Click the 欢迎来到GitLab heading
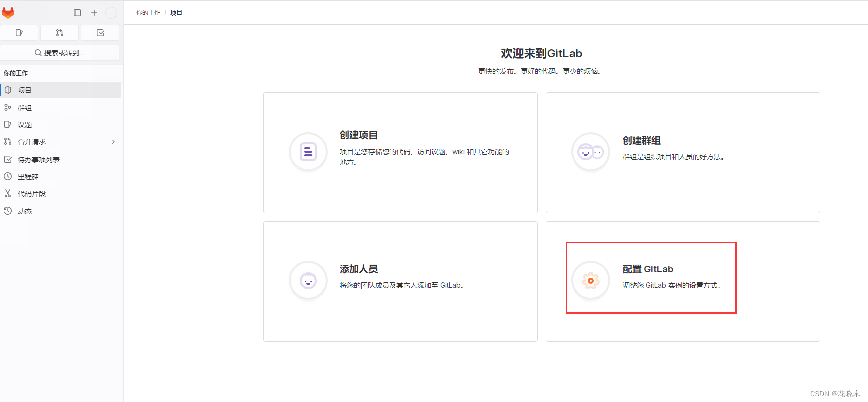868x402 pixels. click(x=541, y=53)
